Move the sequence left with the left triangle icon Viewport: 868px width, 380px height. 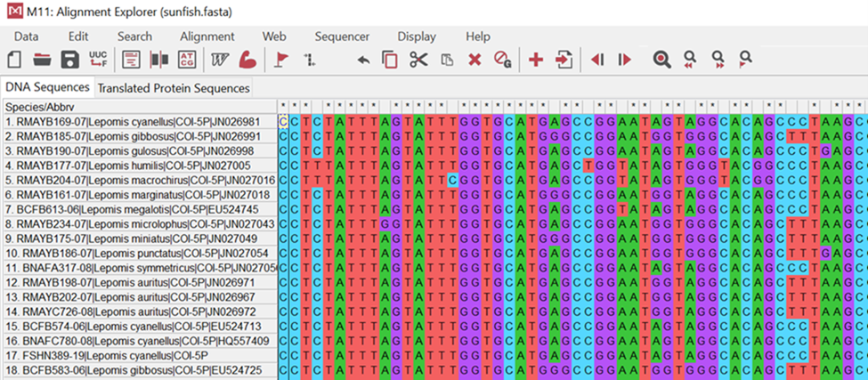(x=597, y=60)
